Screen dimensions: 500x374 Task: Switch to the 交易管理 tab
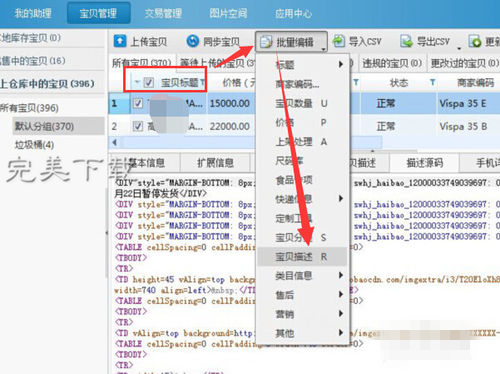[x=163, y=13]
